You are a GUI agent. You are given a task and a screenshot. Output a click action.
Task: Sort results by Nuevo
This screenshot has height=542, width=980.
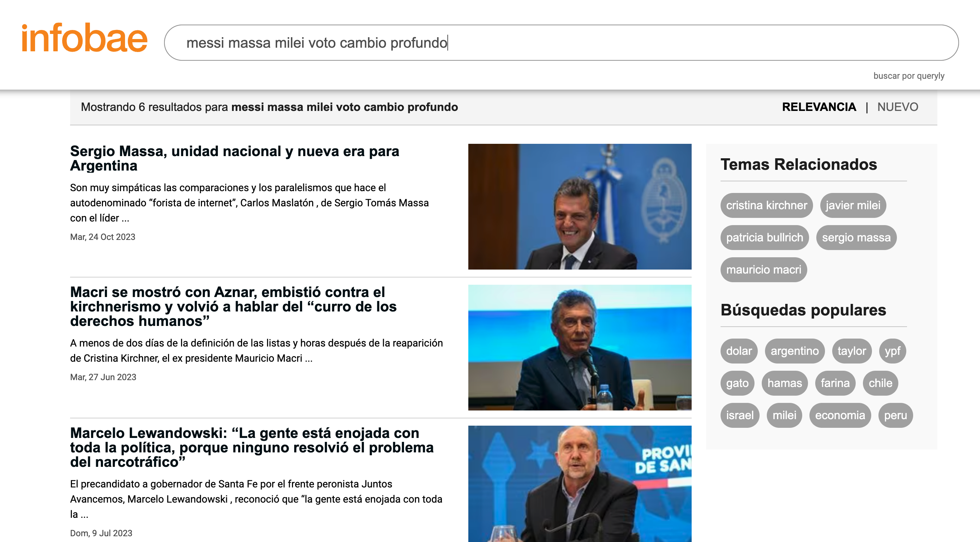(x=898, y=107)
